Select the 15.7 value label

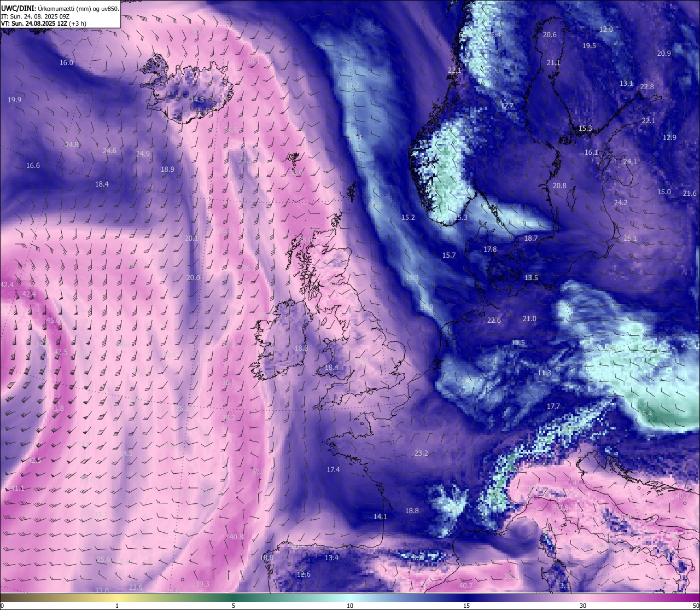pyautogui.click(x=448, y=255)
